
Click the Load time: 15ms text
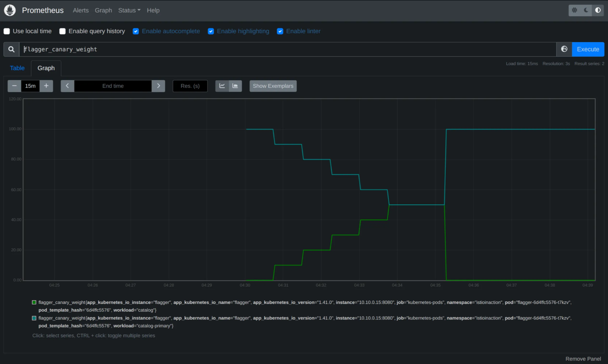pyautogui.click(x=522, y=64)
